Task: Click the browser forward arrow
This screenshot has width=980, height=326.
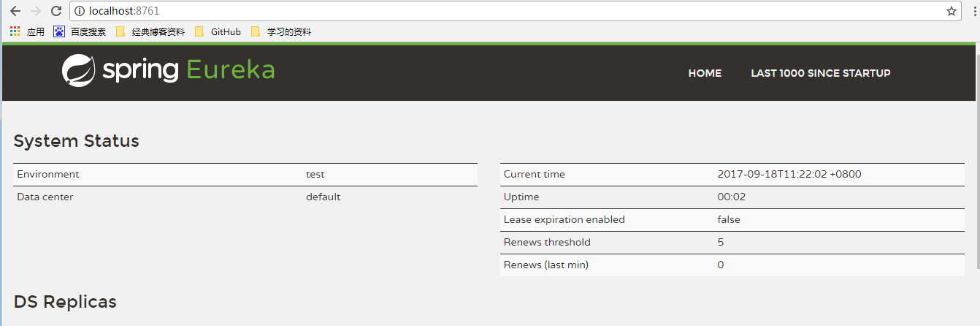Action: [x=35, y=11]
